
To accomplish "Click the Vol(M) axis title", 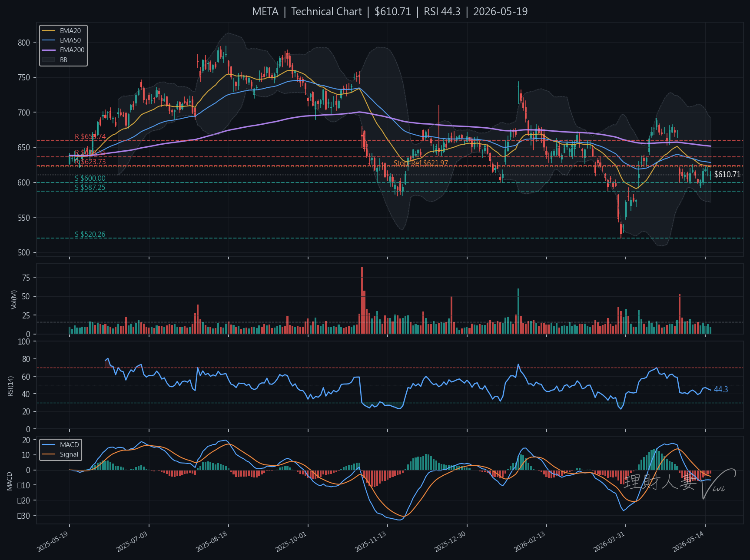I will (x=14, y=299).
